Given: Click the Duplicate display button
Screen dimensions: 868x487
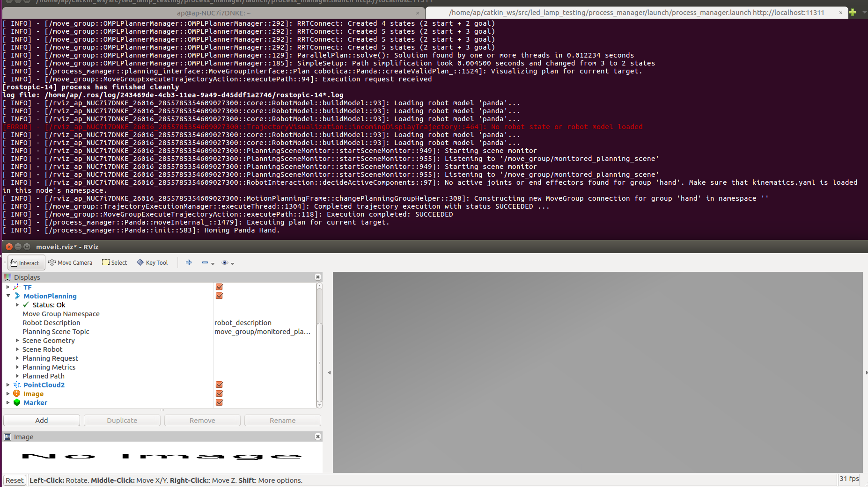Looking at the screenshot, I should point(122,421).
